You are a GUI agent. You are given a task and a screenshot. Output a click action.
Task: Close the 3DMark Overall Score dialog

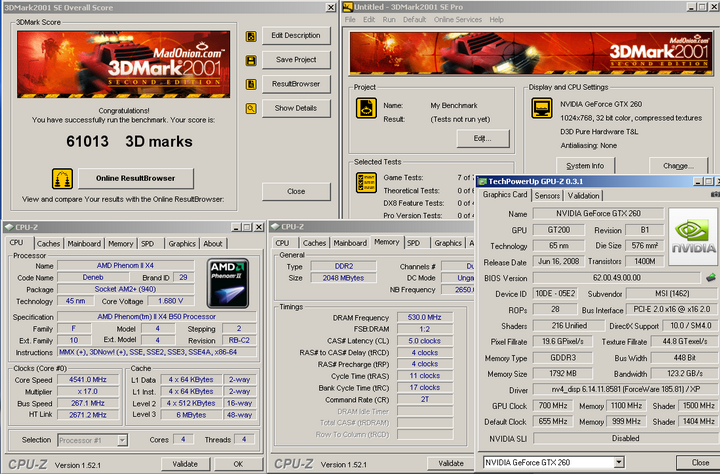(x=296, y=192)
